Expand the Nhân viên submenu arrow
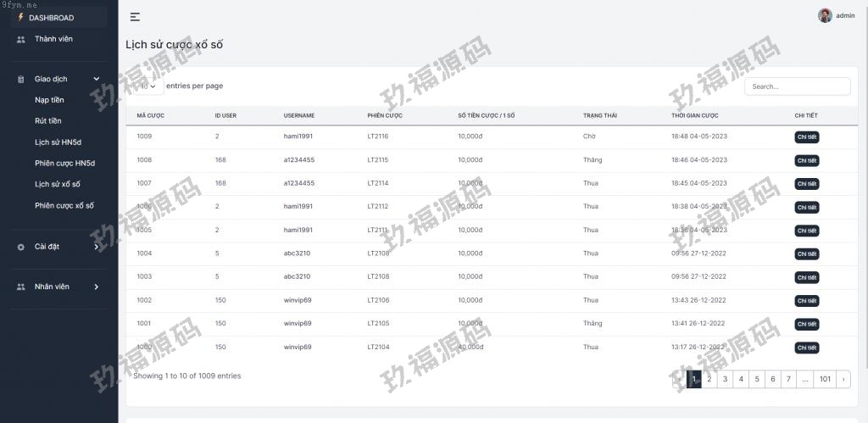 pyautogui.click(x=96, y=287)
